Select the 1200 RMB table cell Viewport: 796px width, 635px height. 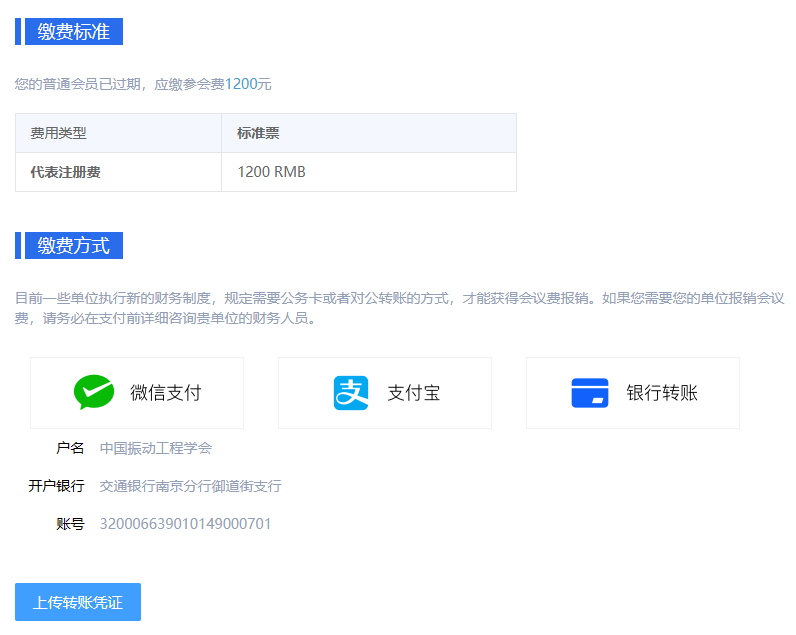pyautogui.click(x=271, y=172)
